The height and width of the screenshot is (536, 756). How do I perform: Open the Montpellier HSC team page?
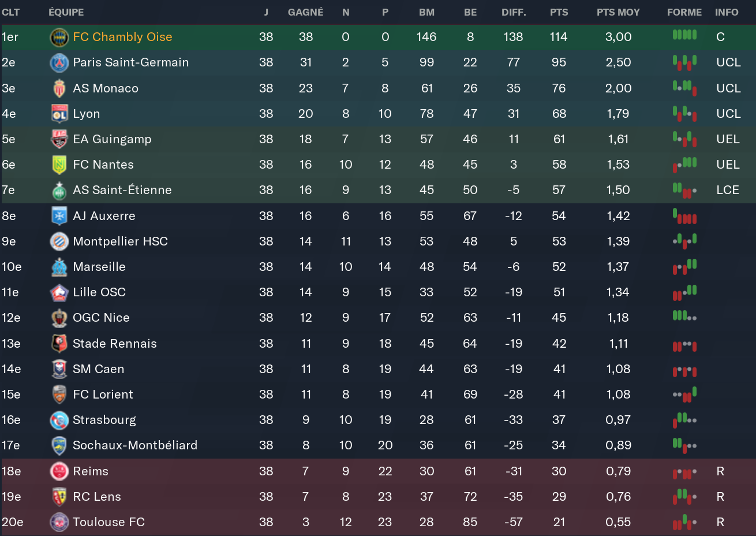120,241
